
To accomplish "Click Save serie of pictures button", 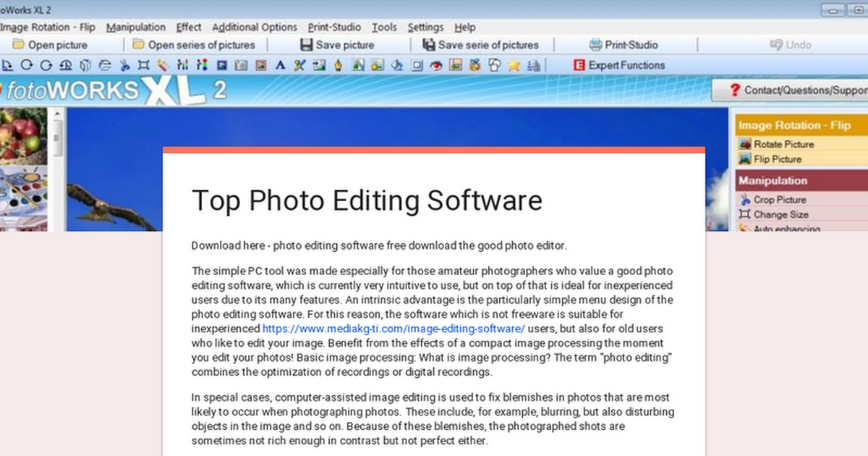I will pos(480,45).
